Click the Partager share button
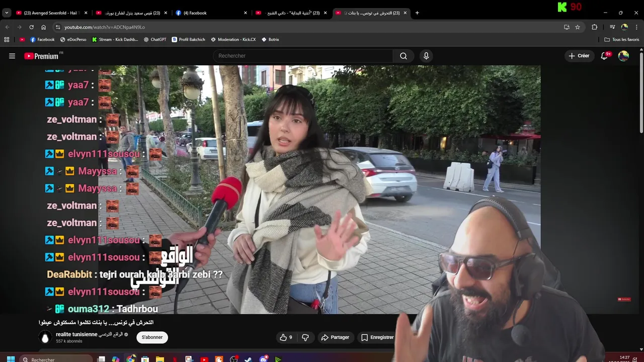This screenshot has width=644, height=362. pyautogui.click(x=335, y=337)
